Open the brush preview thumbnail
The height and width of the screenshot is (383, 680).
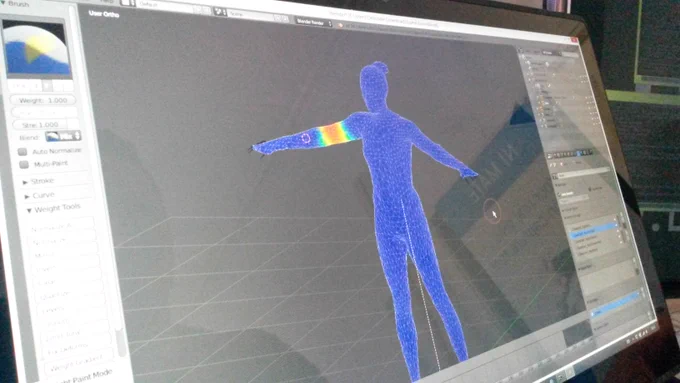[x=37, y=50]
